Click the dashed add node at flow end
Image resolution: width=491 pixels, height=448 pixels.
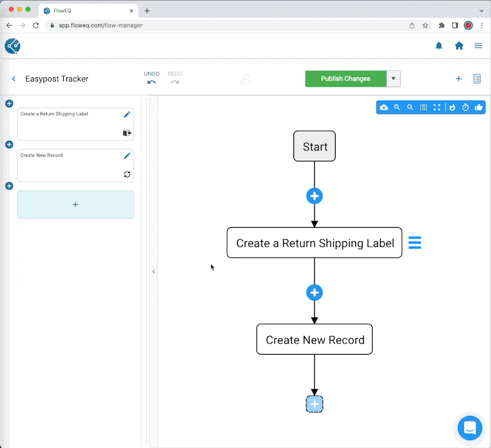314,404
